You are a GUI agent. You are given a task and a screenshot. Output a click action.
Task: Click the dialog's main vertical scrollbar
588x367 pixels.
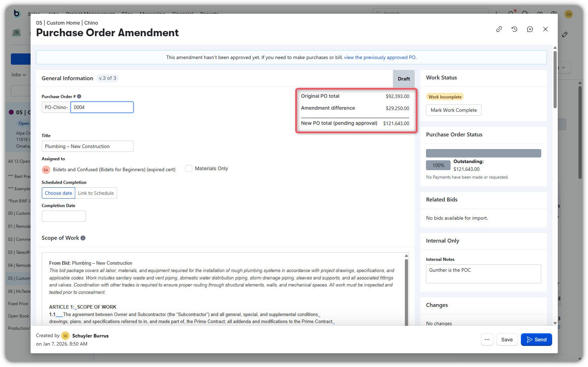pos(555,79)
